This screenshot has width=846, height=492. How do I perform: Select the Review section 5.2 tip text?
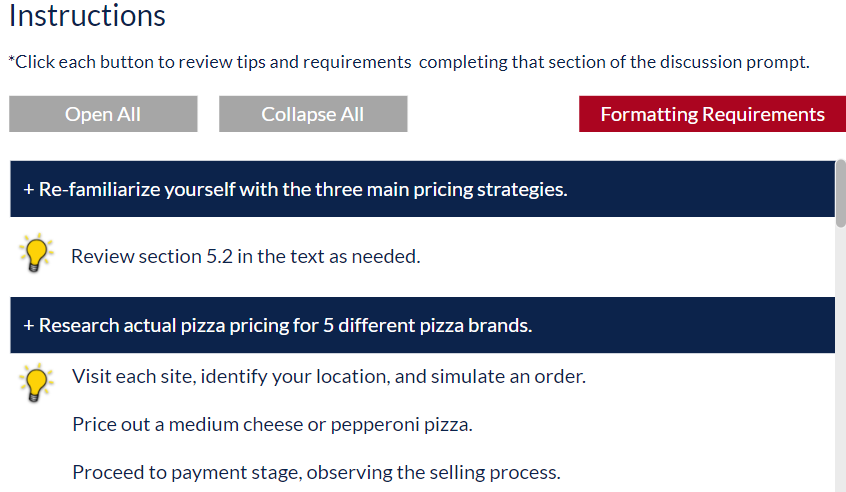pyautogui.click(x=245, y=256)
